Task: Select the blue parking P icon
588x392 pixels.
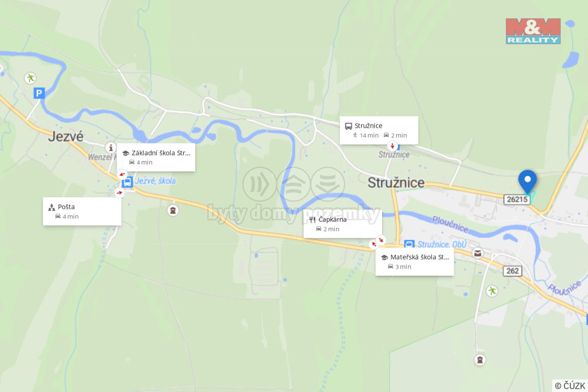Action: 39,93
